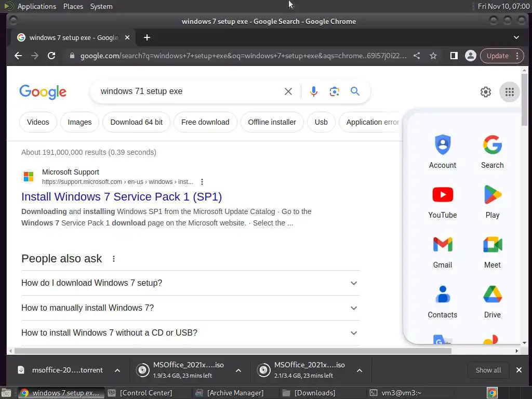The height and width of the screenshot is (399, 532).
Task: Close the windows 7 setup exe tab
Action: [127, 37]
